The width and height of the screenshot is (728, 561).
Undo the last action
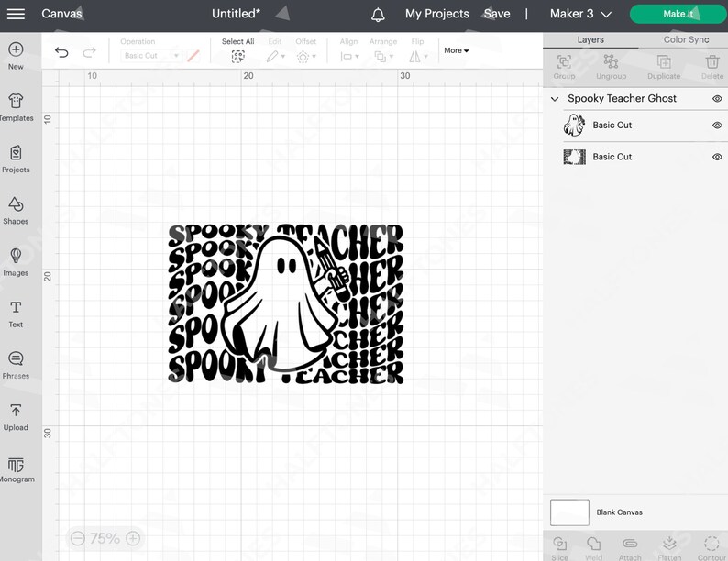[61, 52]
